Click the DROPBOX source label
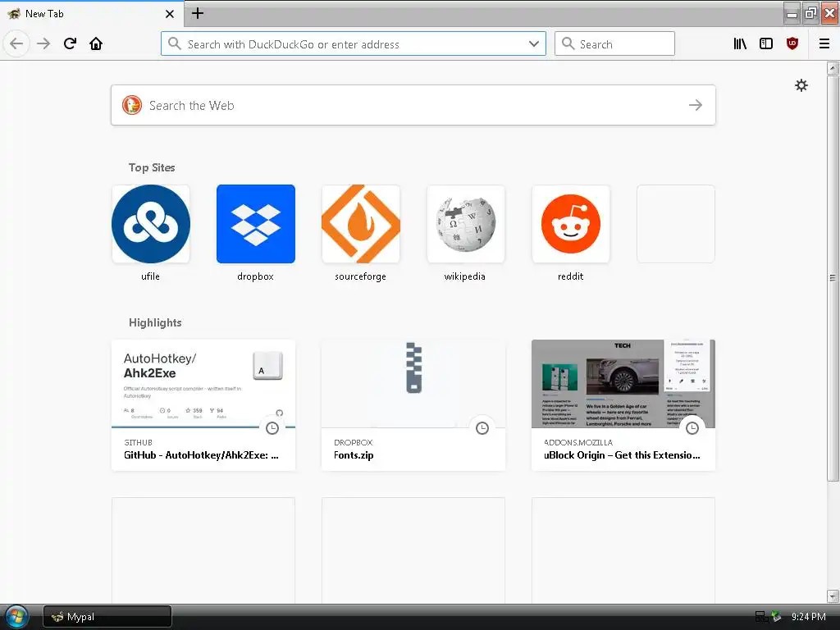Screen dimensions: 840x630 coord(353,442)
